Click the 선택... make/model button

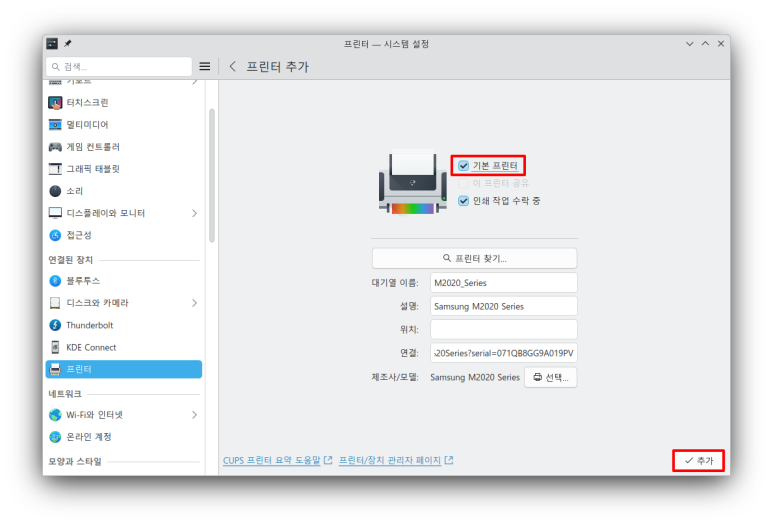click(x=551, y=377)
